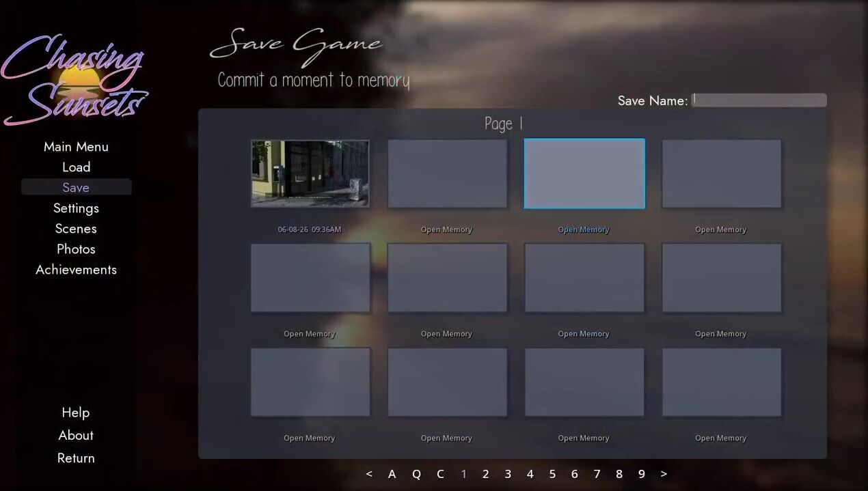Click the Save Name input field
868x491 pixels.
tap(759, 100)
